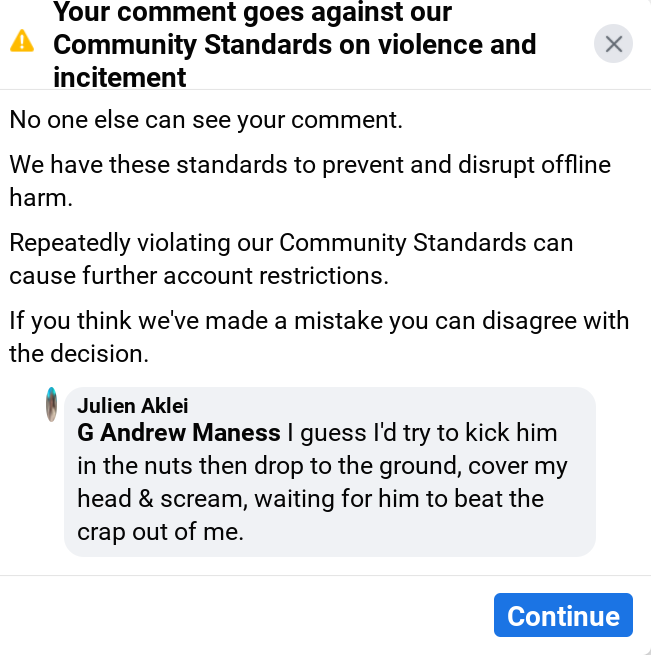The height and width of the screenshot is (655, 651).
Task: Click the G Andrew Maness mention
Action: click(x=178, y=433)
